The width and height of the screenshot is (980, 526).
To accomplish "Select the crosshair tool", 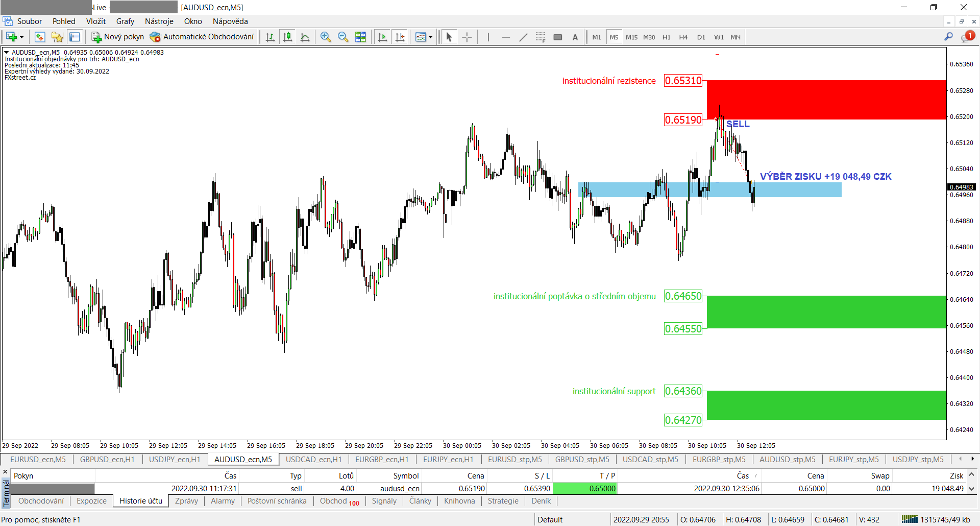I will 467,37.
